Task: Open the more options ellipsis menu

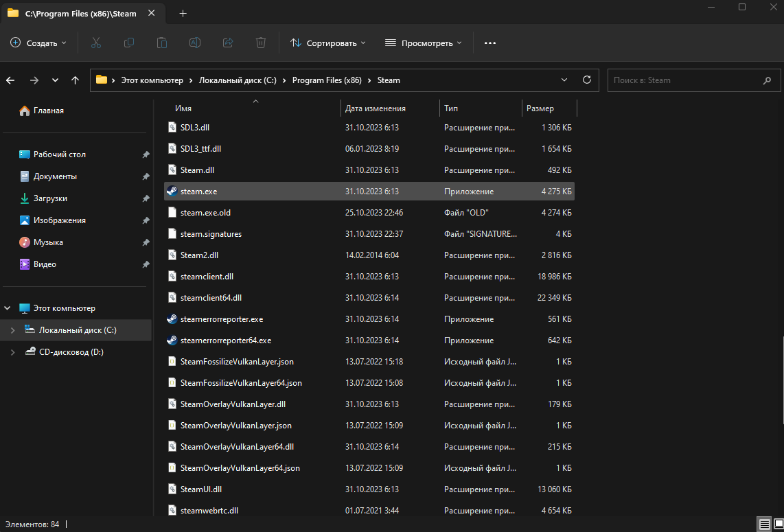Action: [x=489, y=43]
